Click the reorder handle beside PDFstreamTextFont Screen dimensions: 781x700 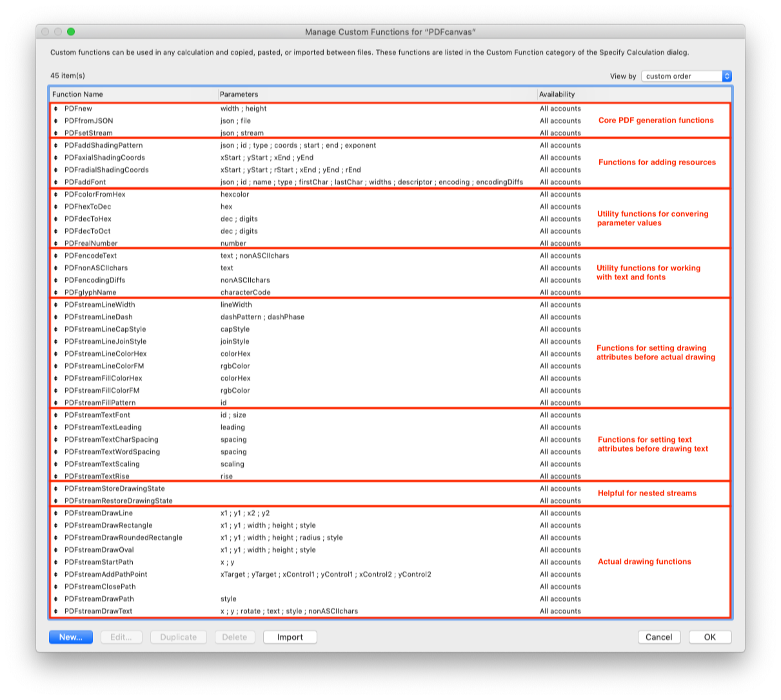coord(56,415)
